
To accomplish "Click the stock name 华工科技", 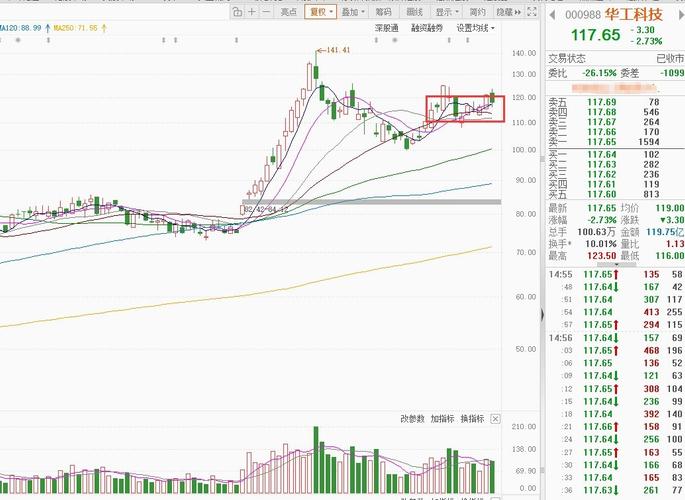I will (633, 15).
